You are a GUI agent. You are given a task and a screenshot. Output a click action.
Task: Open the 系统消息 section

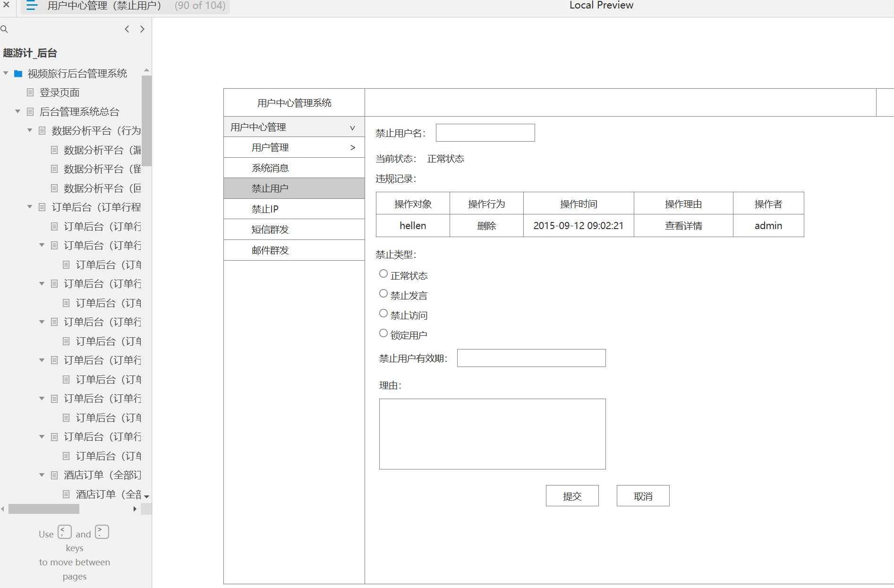point(270,168)
